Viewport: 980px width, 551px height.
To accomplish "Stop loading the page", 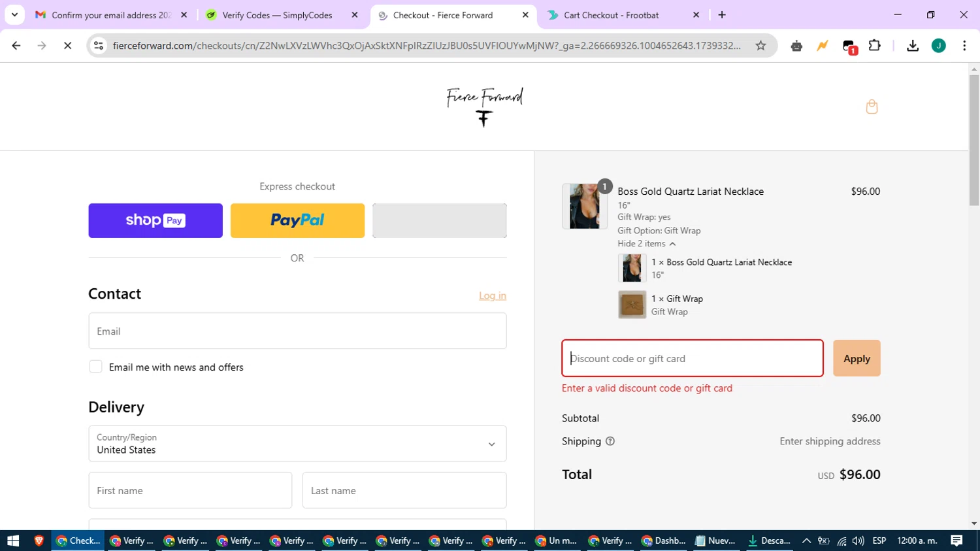I will 67,45.
